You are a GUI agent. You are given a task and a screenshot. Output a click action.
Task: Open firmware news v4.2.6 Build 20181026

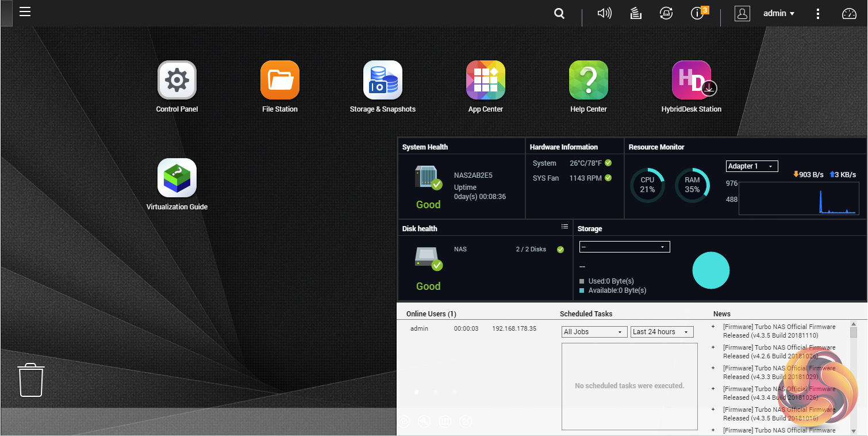(x=779, y=351)
